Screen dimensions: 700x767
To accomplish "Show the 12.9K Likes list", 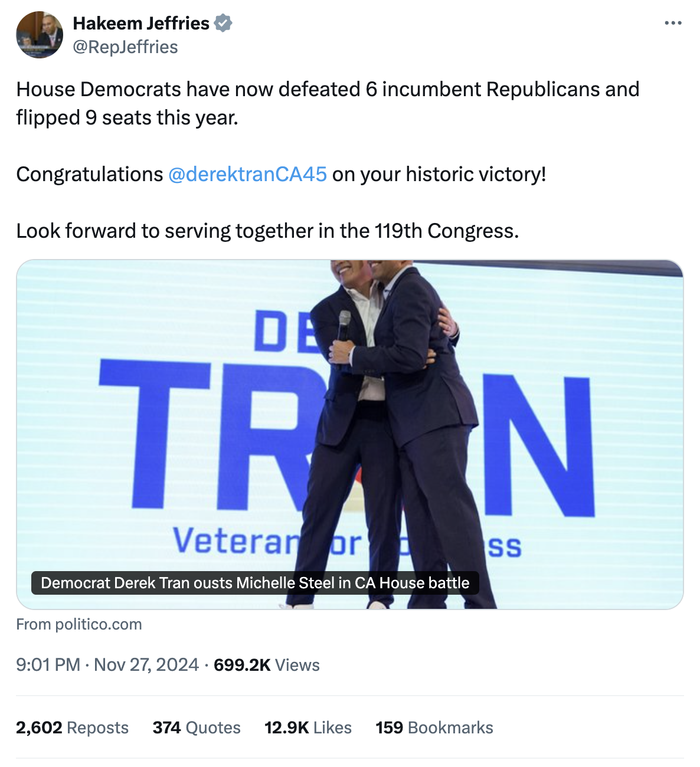I will click(308, 727).
